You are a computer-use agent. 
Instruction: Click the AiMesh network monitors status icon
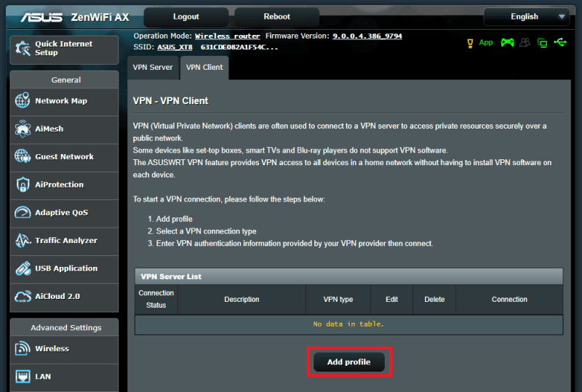tap(542, 43)
